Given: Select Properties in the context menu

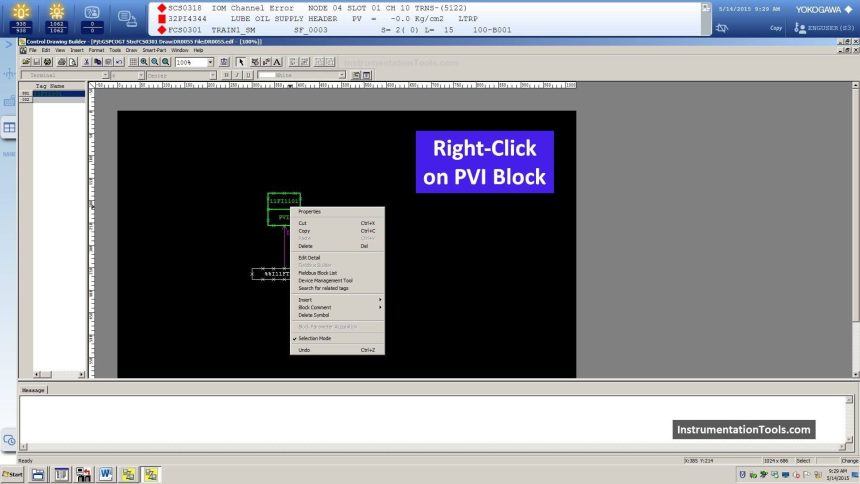Looking at the screenshot, I should [309, 212].
